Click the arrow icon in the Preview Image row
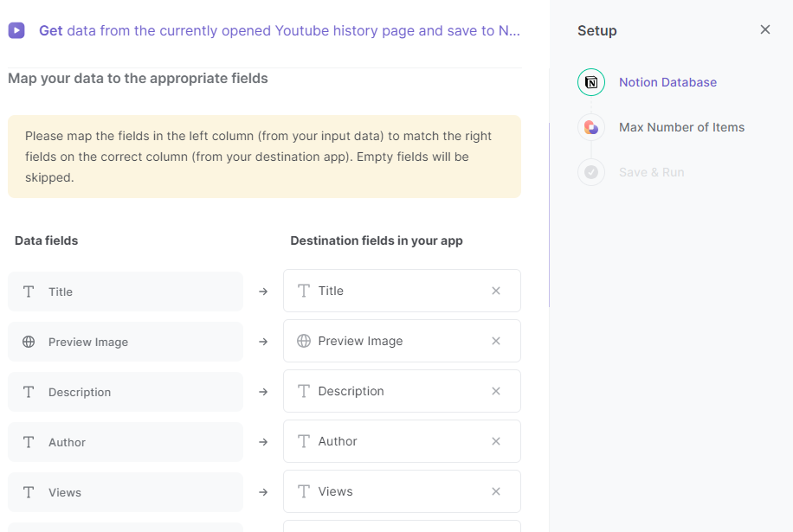 coord(263,342)
